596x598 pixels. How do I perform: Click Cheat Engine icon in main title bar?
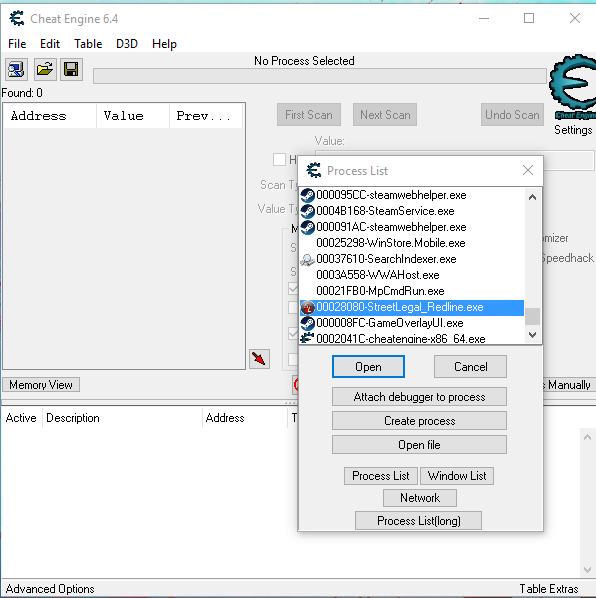[17, 18]
